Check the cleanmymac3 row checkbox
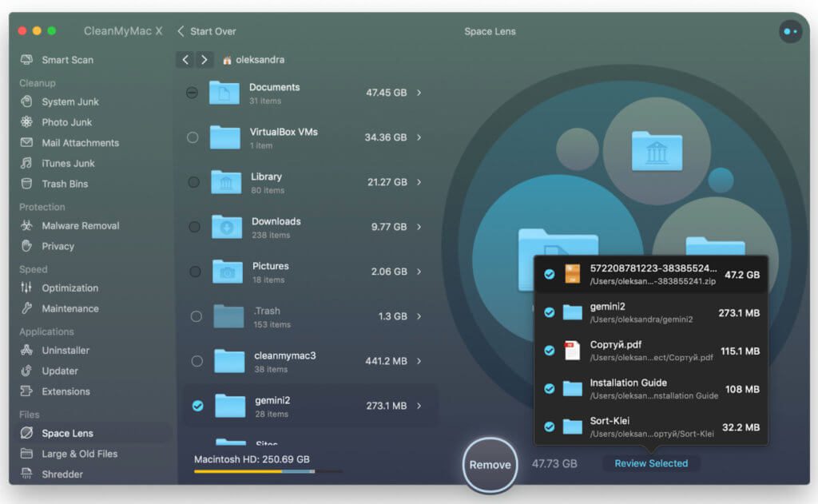Screen dimensions: 818x504 tap(197, 361)
